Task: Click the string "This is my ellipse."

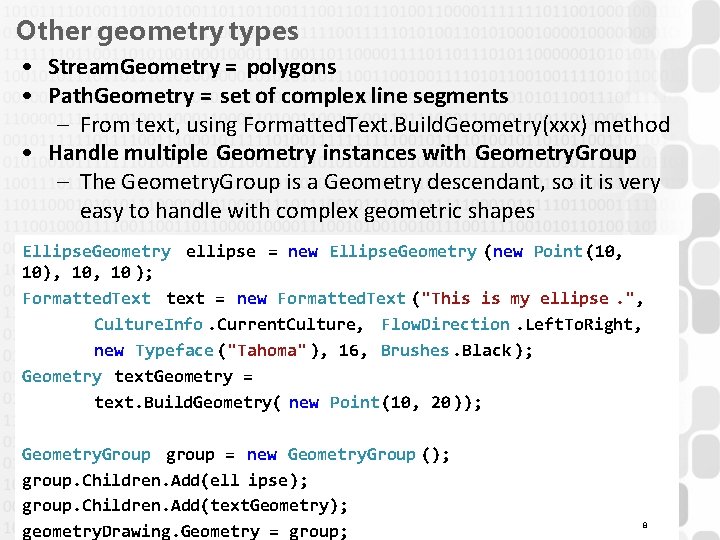Action: pos(528,299)
